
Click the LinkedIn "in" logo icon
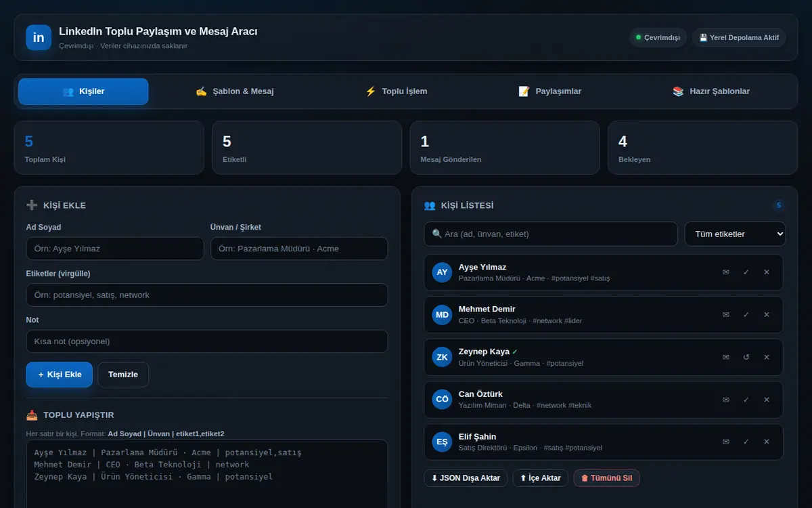click(39, 38)
